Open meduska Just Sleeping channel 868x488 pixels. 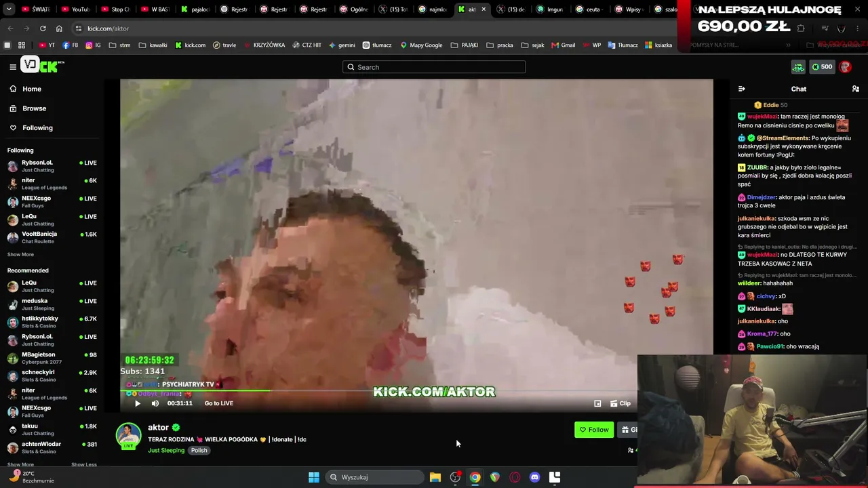point(52,304)
